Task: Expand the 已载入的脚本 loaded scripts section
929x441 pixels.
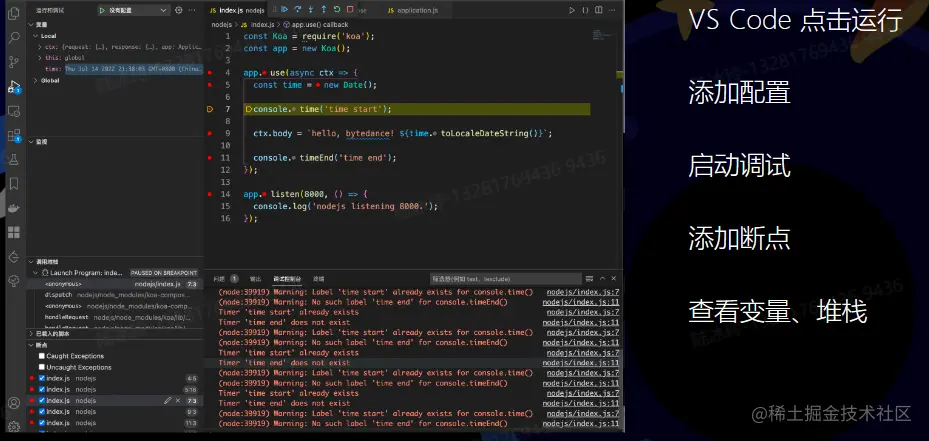Action: point(31,334)
